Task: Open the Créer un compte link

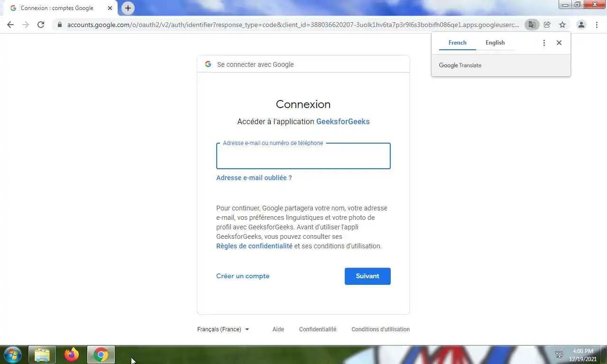Action: pyautogui.click(x=243, y=276)
